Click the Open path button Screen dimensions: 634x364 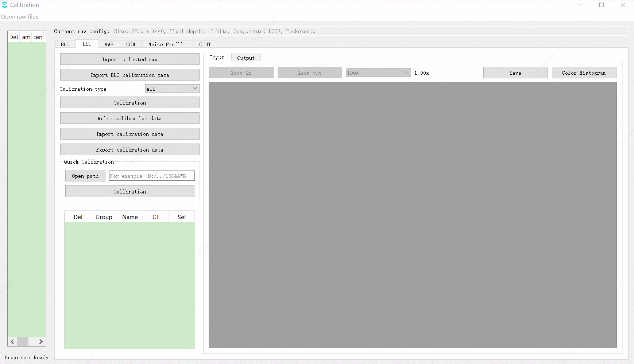point(85,176)
